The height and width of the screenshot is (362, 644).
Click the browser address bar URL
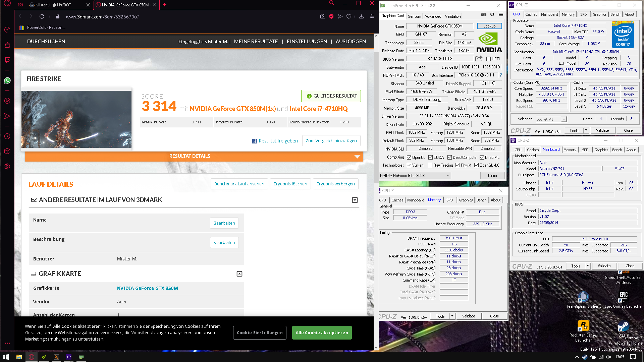tap(102, 16)
